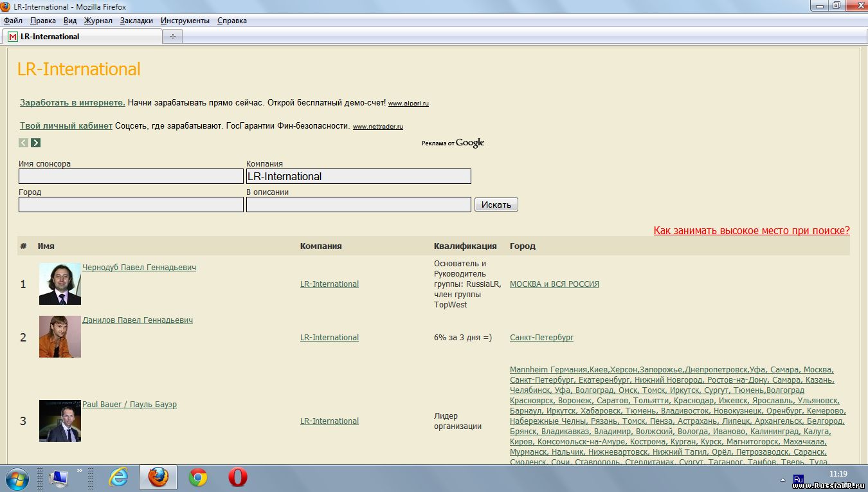Open LR-International company link in row 1
Image resolution: width=868 pixels, height=492 pixels.
pos(329,284)
